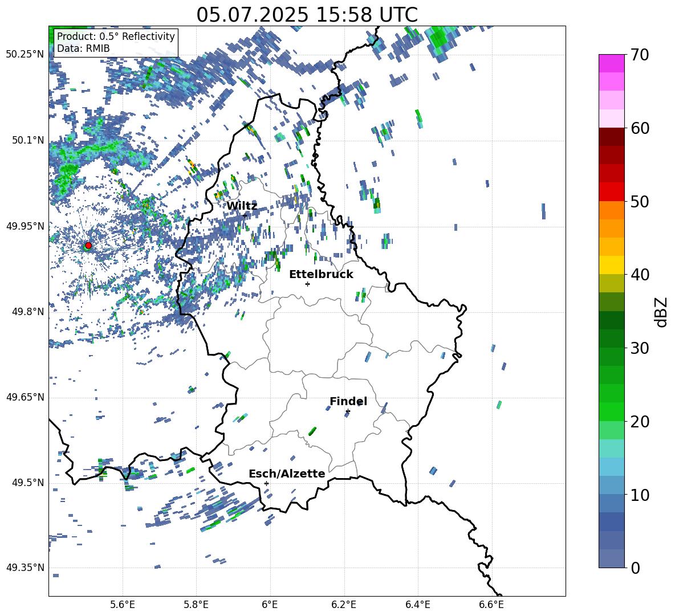Click the 0 value on colorbar
The width and height of the screenshot is (675, 616).
635,568
